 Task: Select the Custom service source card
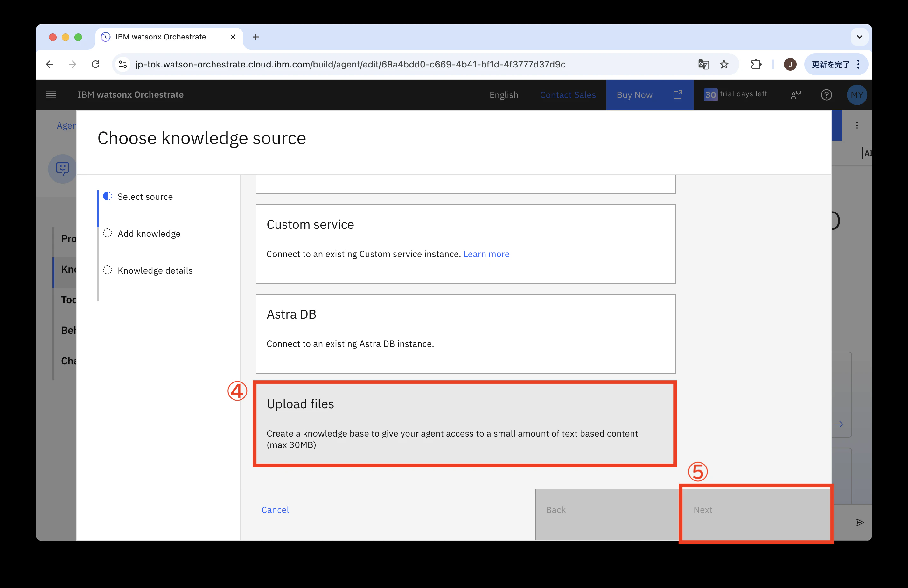465,244
